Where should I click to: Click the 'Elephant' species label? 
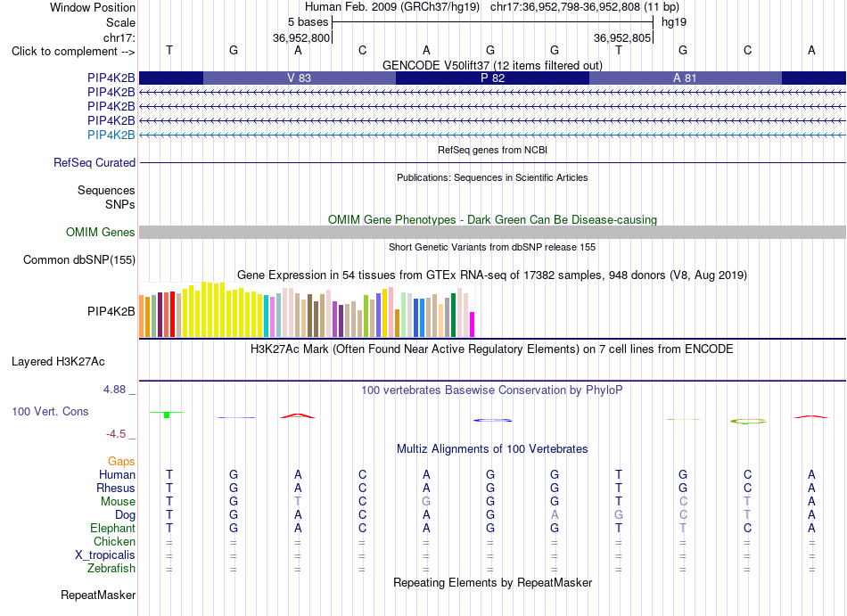pos(112,528)
